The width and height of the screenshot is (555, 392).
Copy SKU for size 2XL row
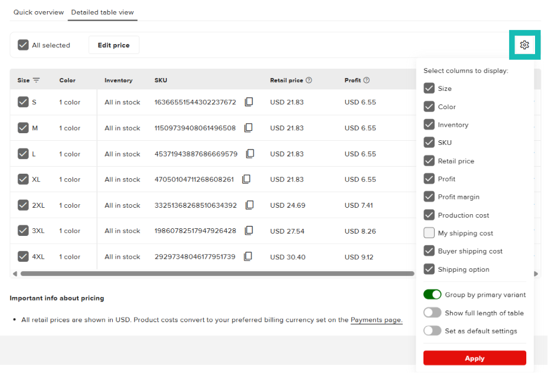tap(250, 205)
